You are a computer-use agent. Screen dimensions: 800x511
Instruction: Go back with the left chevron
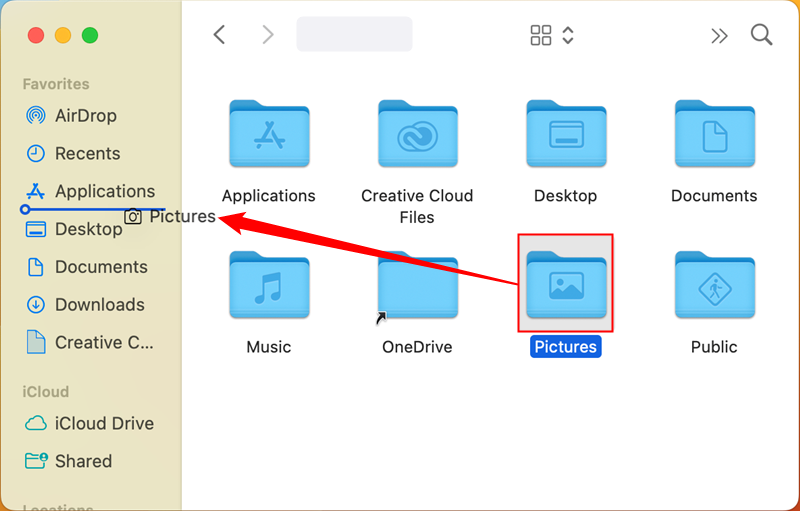[x=219, y=35]
